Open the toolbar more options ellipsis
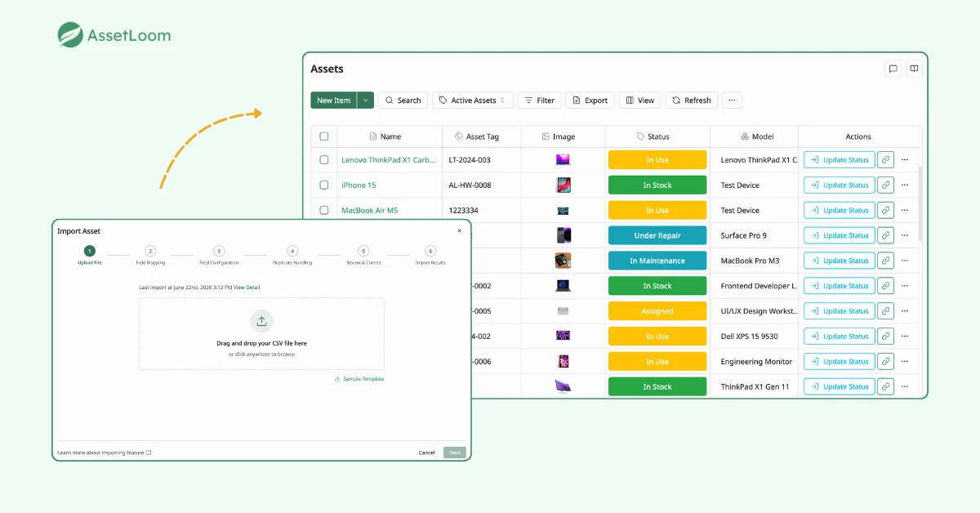 click(x=732, y=100)
